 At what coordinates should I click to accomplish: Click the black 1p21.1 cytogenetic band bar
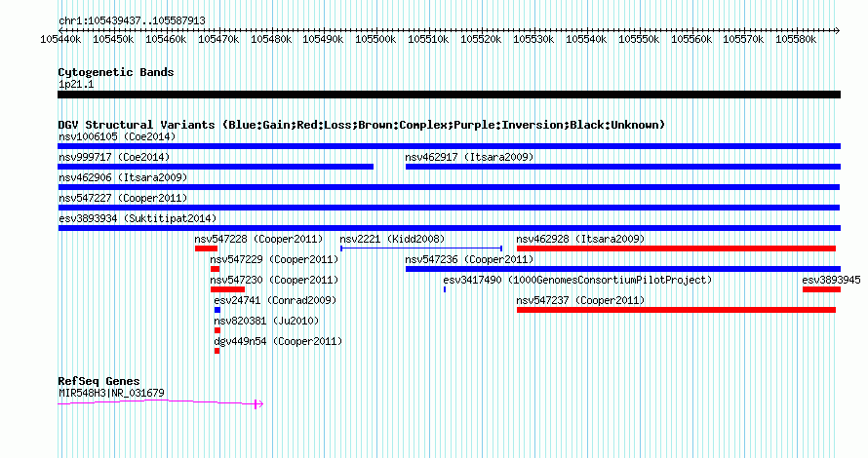pyautogui.click(x=449, y=95)
